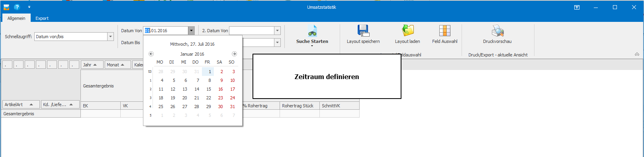Open Druckvorschau print preview icon
Screen dimensions: 644x157
tap(497, 31)
